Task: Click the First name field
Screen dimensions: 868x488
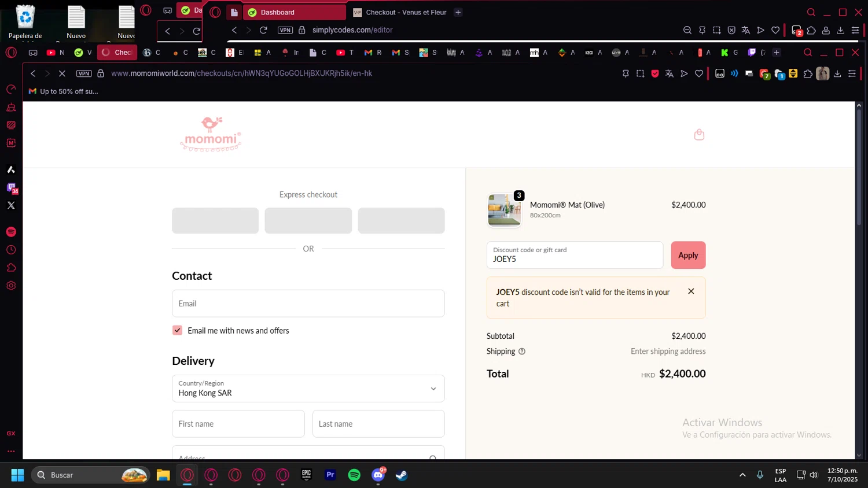Action: (238, 424)
